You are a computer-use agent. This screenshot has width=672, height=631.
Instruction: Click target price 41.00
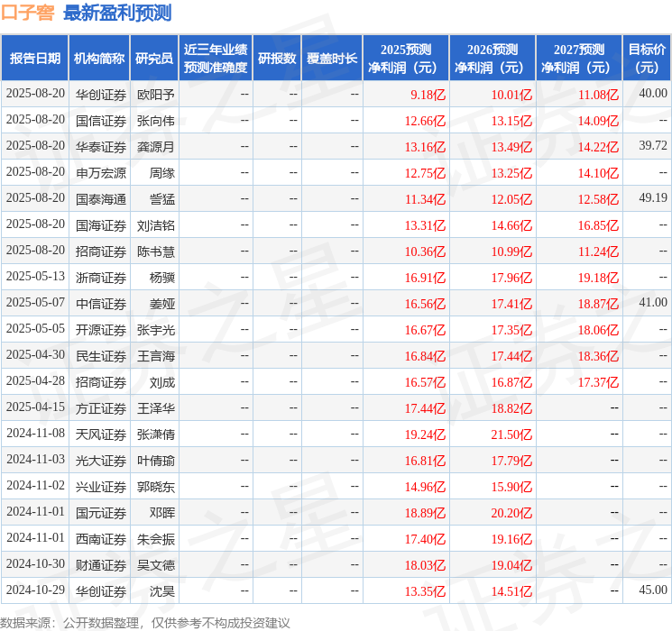[653, 303]
